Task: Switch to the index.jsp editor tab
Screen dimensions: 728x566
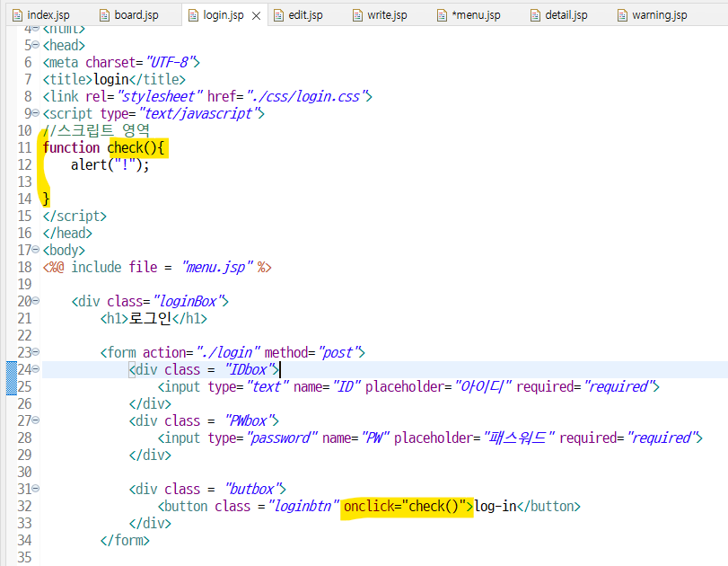Action: click(x=42, y=15)
